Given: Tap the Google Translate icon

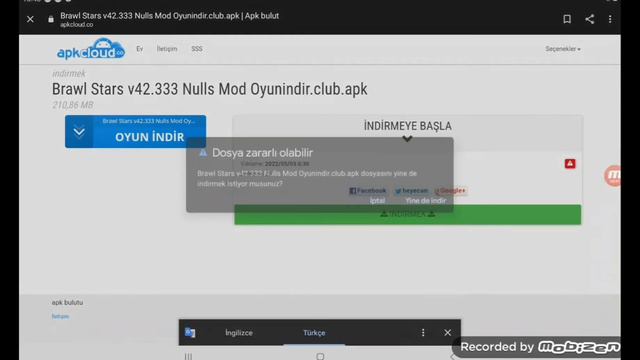Looking at the screenshot, I should 190,333.
